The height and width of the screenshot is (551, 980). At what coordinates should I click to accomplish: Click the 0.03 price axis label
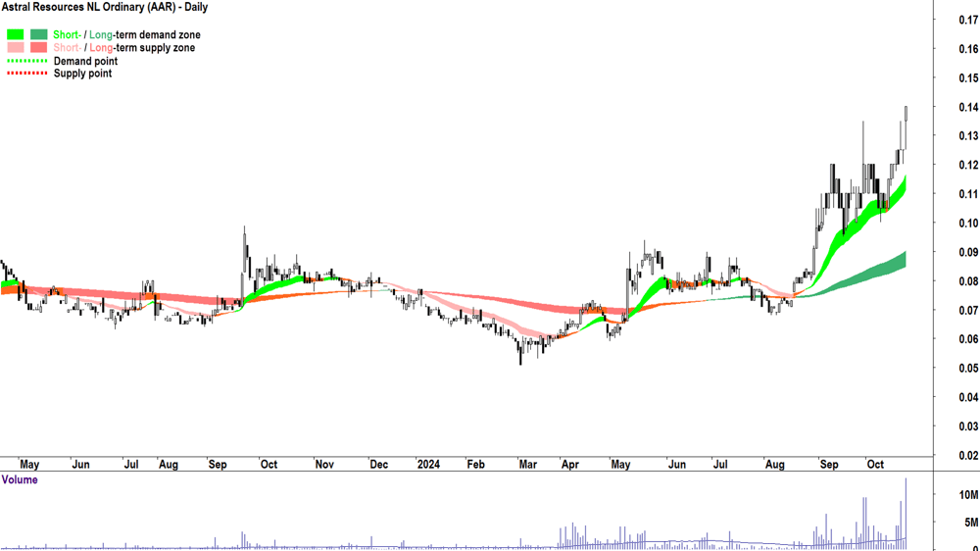[968, 426]
